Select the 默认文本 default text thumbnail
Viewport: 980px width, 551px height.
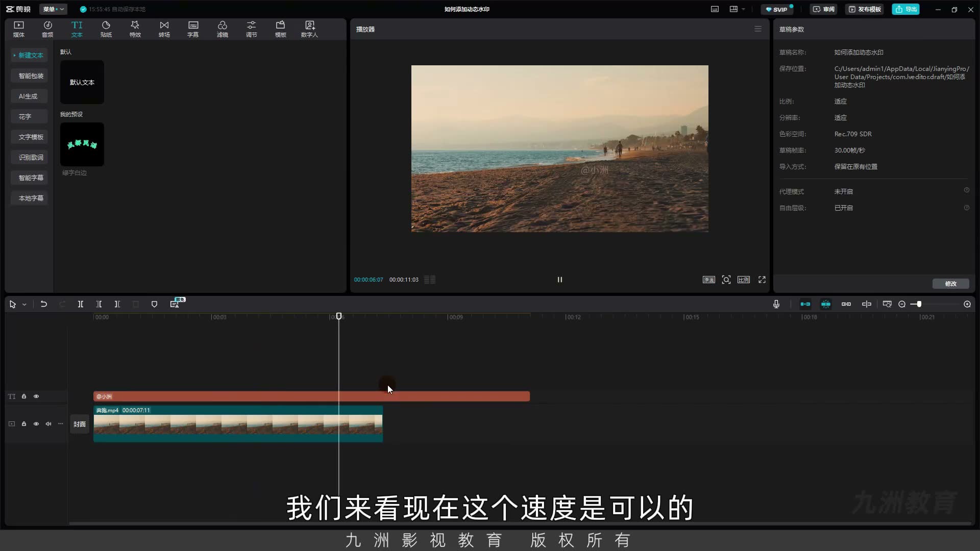[x=82, y=82]
